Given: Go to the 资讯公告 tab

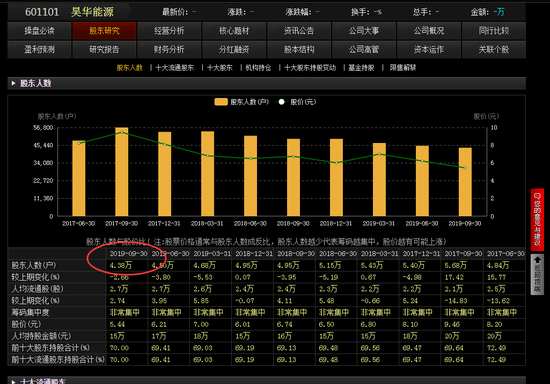Looking at the screenshot, I should point(299,31).
